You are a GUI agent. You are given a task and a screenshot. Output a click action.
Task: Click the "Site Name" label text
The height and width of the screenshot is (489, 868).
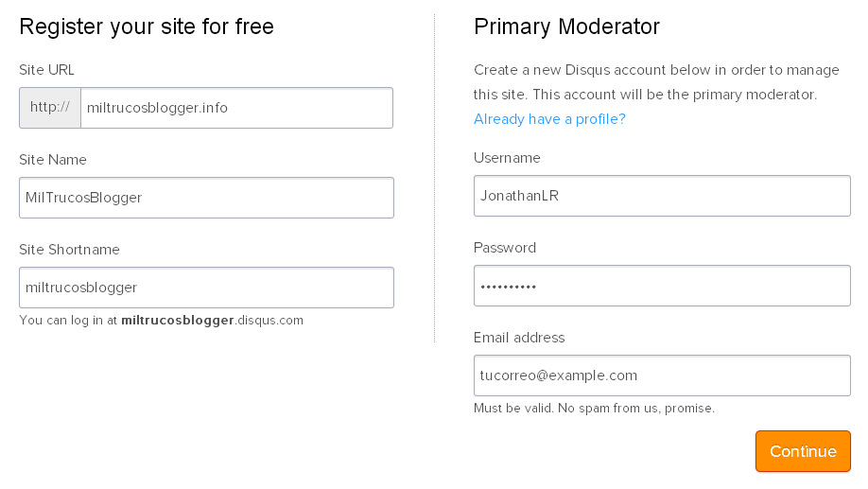coord(53,160)
